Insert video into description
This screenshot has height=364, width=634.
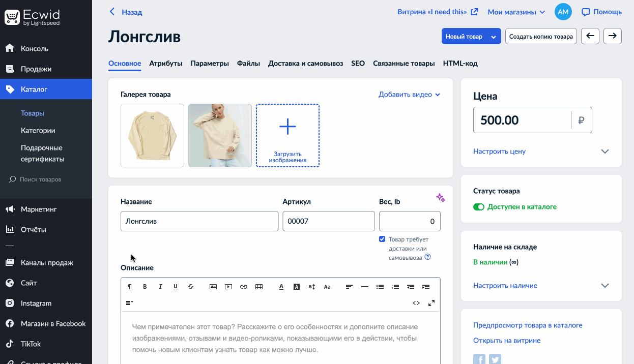click(228, 287)
